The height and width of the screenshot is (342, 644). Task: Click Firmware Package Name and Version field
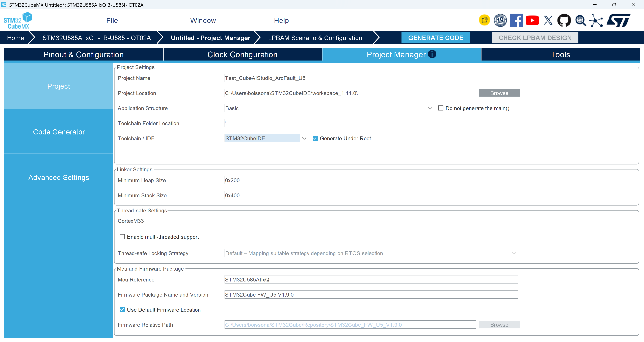click(x=371, y=295)
